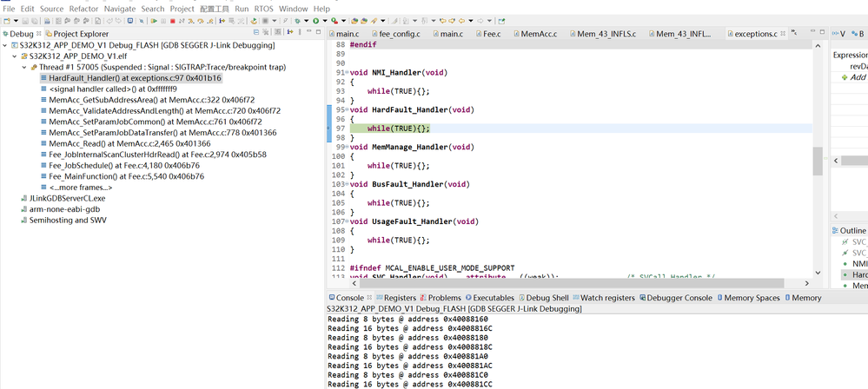The height and width of the screenshot is (389, 868).
Task: Switch to the Project Explorer tab
Action: (77, 34)
